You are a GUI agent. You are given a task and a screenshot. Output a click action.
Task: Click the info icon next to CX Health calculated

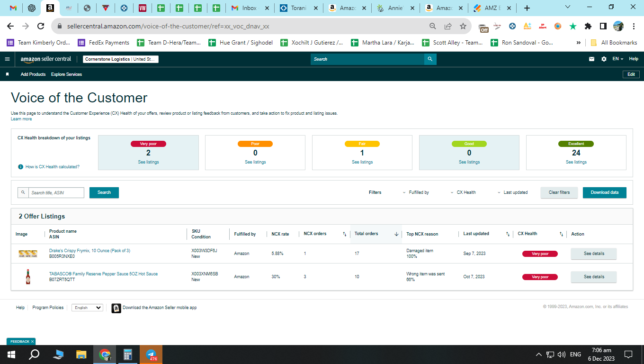pos(20,167)
